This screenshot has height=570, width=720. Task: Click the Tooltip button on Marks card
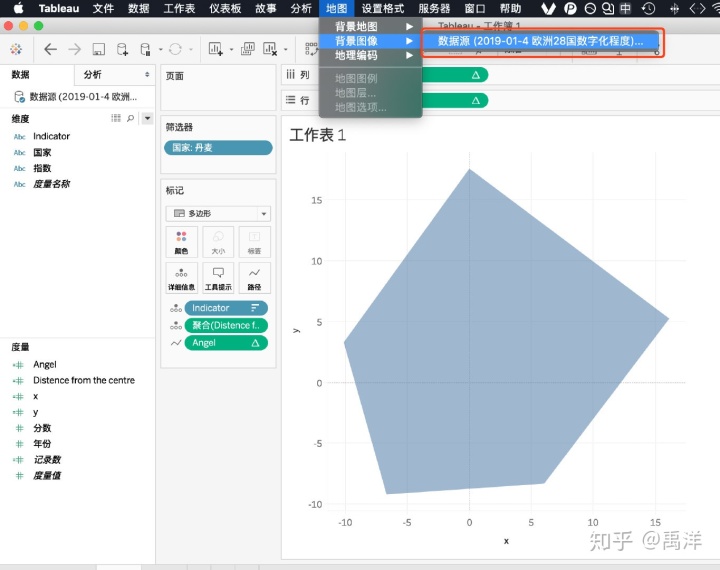tap(218, 278)
